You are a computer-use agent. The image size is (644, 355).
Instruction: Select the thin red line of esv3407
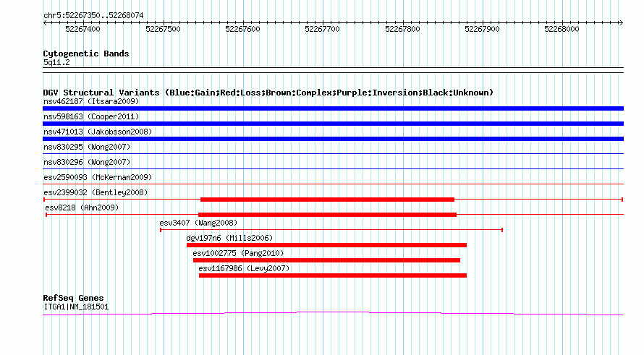coord(331,230)
